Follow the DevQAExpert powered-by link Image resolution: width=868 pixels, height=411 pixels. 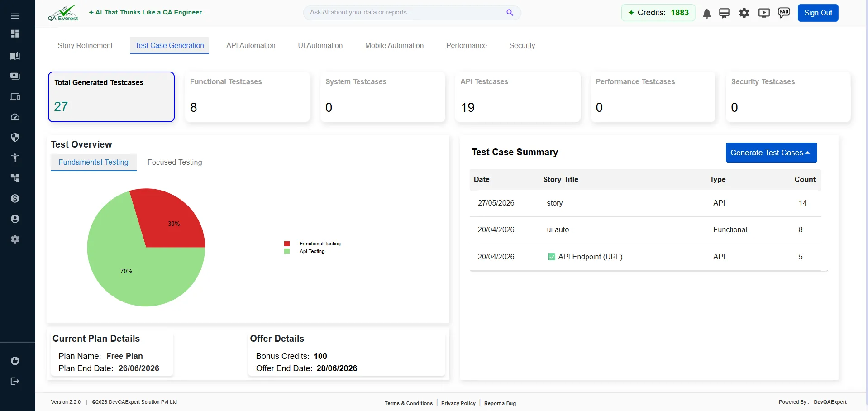coord(830,402)
